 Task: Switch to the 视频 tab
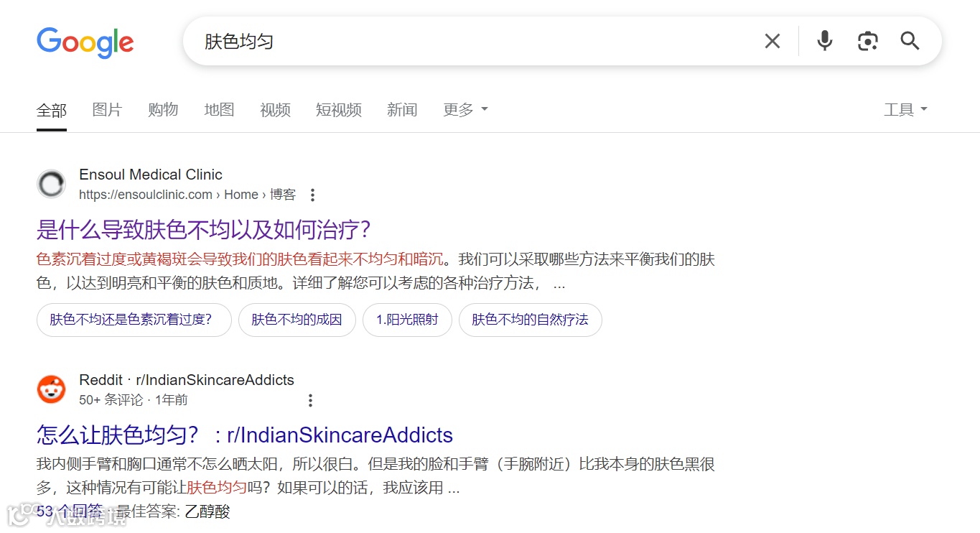coord(275,110)
